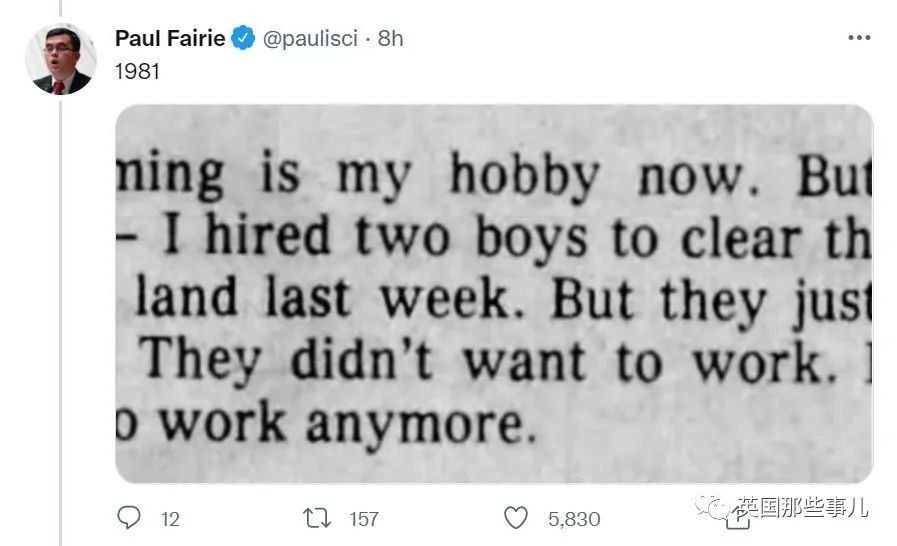Viewport: 897px width, 546px height.
Task: Click the 5,830 likes count
Action: pos(574,518)
